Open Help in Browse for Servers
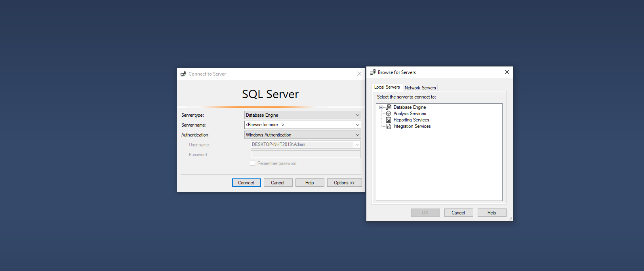This screenshot has width=644, height=271. coord(492,213)
